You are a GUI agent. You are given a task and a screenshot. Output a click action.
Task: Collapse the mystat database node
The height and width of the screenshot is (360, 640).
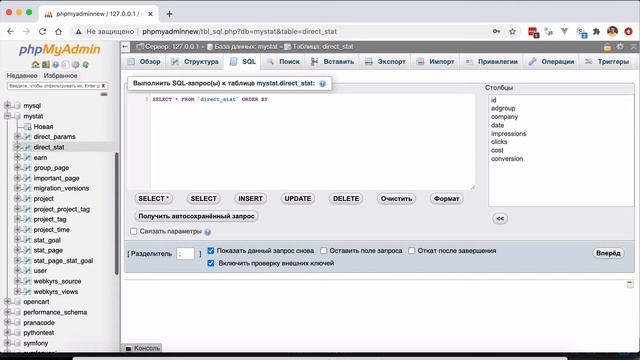click(7, 116)
